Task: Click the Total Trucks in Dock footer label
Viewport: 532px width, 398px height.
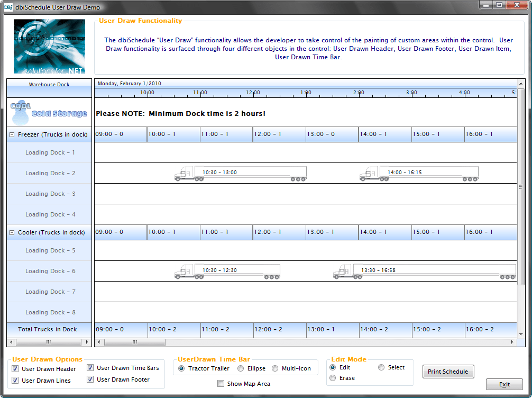Action: 49,329
